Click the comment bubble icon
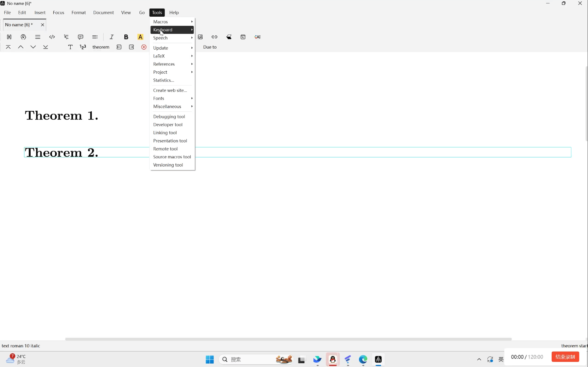The width and height of the screenshot is (588, 367). (81, 37)
